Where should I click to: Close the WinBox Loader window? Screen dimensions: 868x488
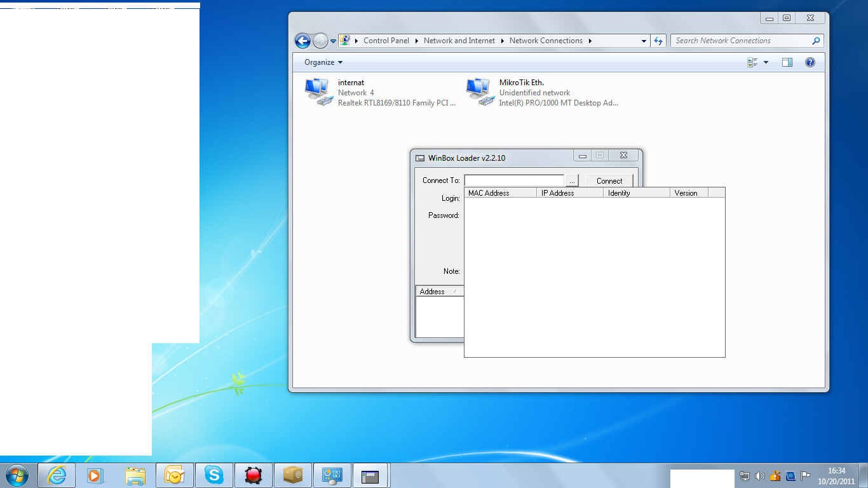pyautogui.click(x=623, y=156)
